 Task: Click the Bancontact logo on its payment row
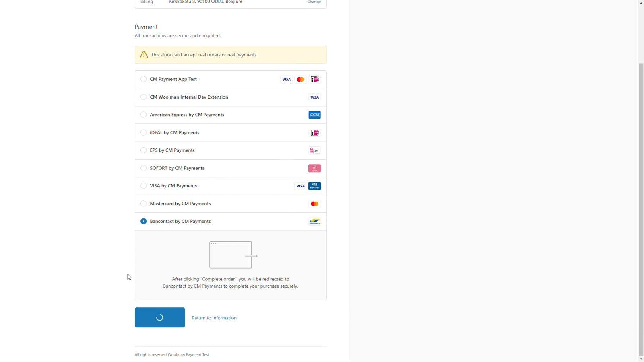click(314, 221)
